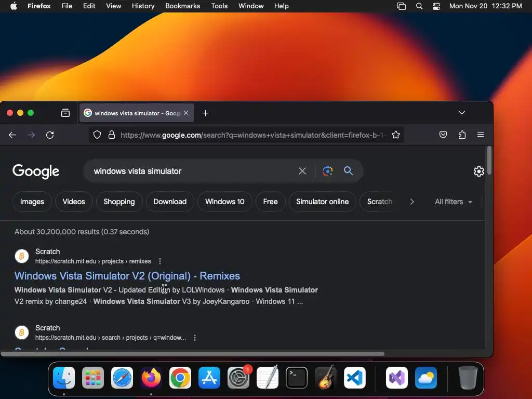
Task: Open the Extensions puzzle icon
Action: 462,135
